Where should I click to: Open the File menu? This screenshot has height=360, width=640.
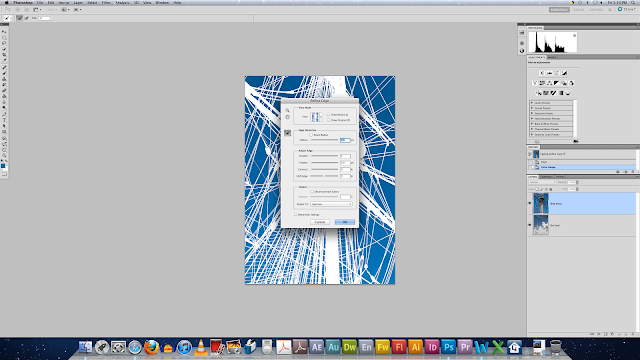coord(40,2)
